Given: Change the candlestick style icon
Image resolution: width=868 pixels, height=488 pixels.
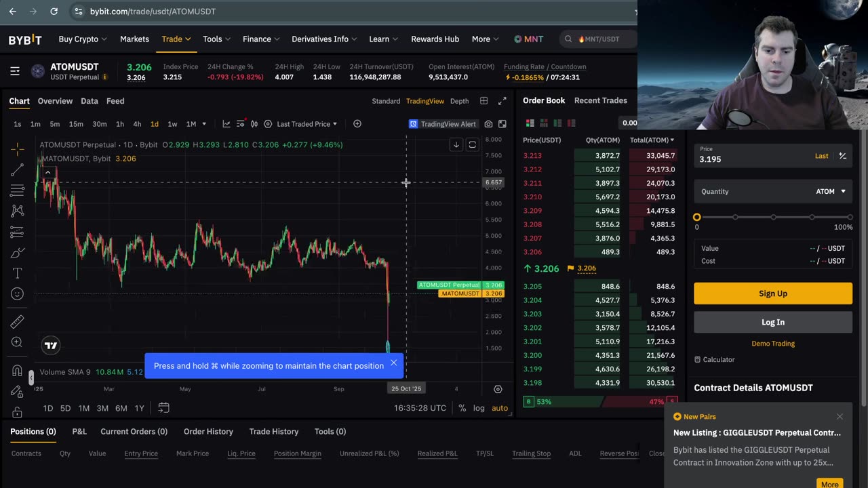Looking at the screenshot, I should 254,124.
